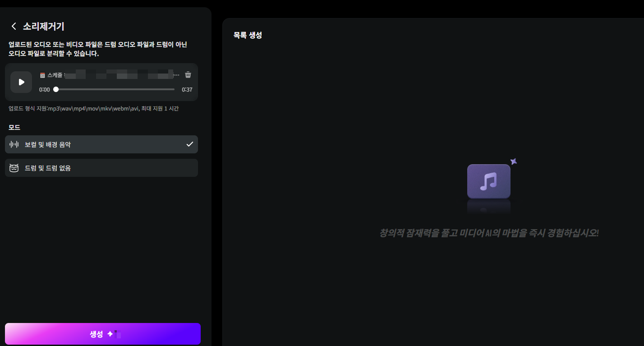The image size is (644, 346).
Task: Click the 모드 section label
Action: (x=14, y=127)
